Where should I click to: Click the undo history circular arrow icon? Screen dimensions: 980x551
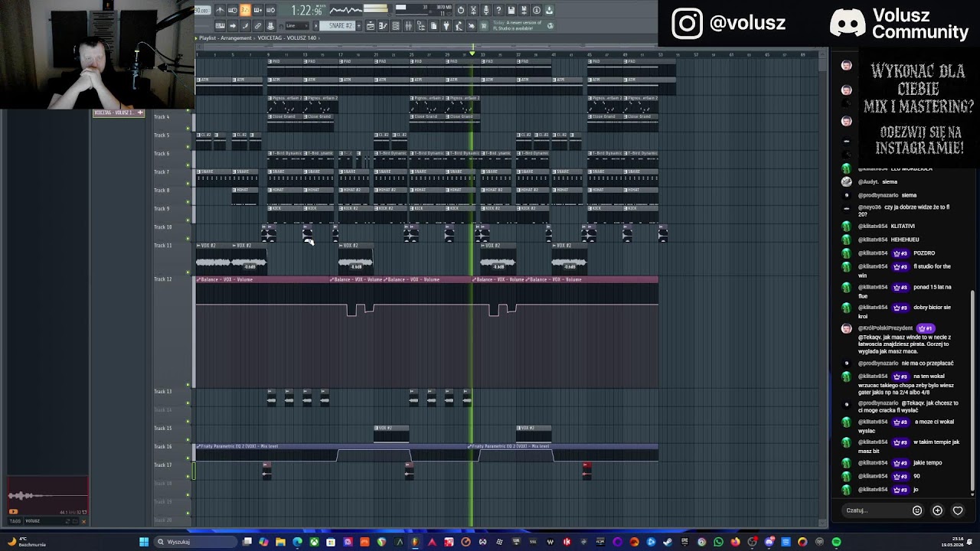click(461, 10)
